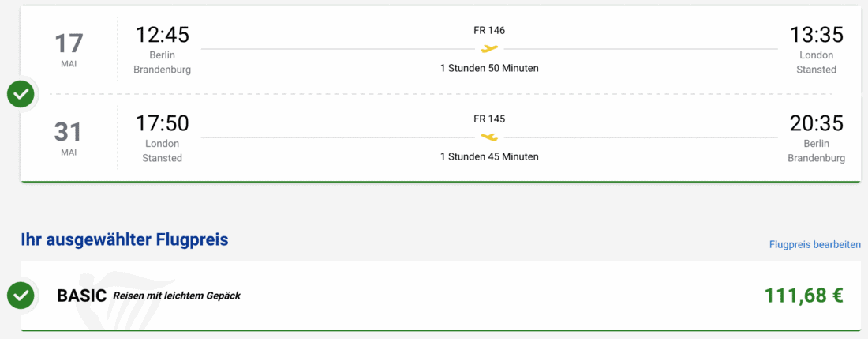Select the 17 Mai outbound date
The width and height of the screenshot is (868, 339).
tap(69, 49)
